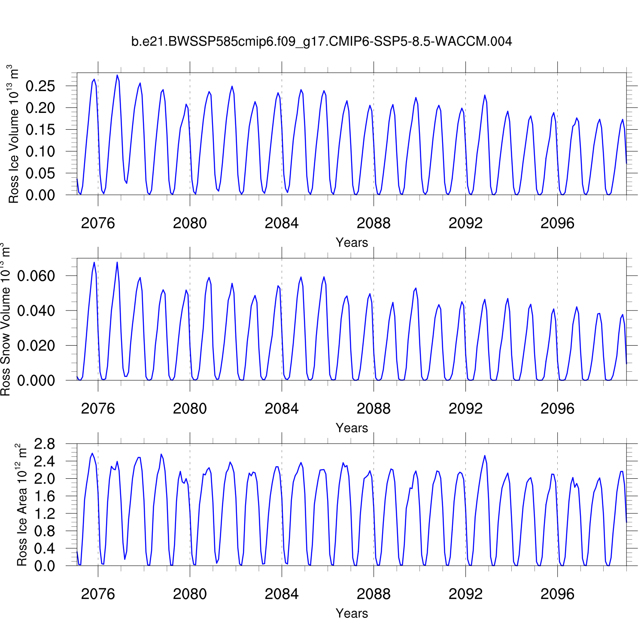Click the highest ice volume peak near 2077
This screenshot has height=644, width=644.
click(x=117, y=76)
